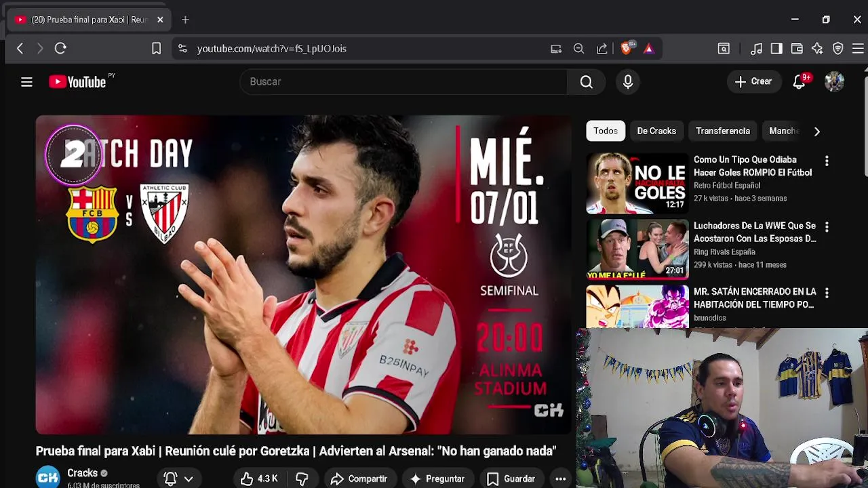Go to the YouTube home logo
The image size is (868, 488).
[x=77, y=82]
